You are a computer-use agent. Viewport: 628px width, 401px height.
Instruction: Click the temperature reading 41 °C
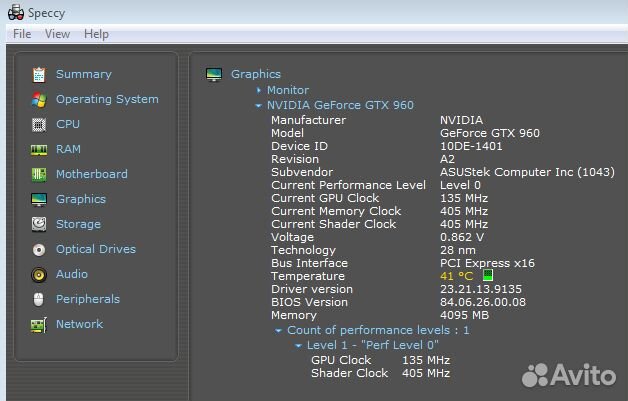click(x=457, y=276)
